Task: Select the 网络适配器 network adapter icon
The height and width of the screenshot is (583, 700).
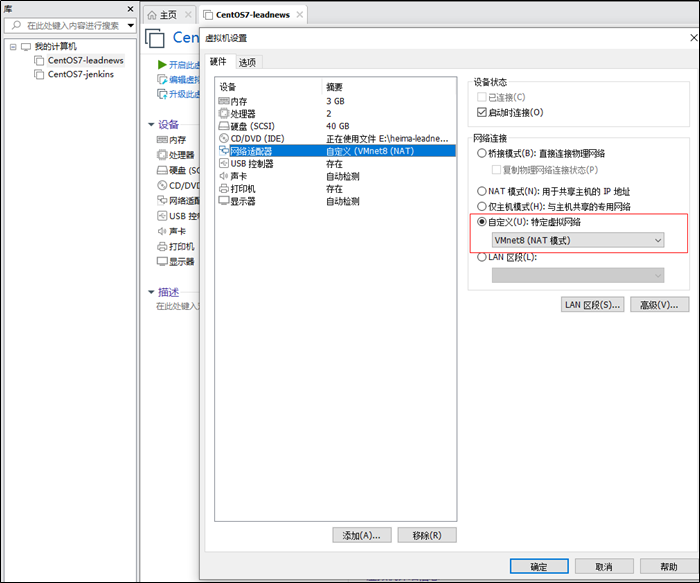Action: (224, 150)
